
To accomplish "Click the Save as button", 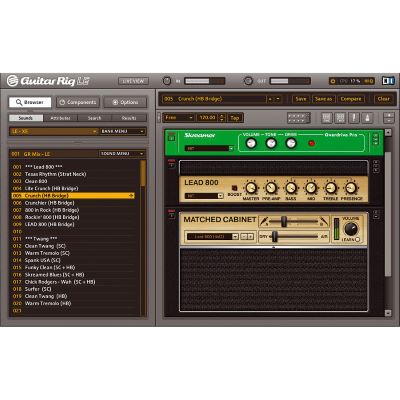I will [323, 99].
